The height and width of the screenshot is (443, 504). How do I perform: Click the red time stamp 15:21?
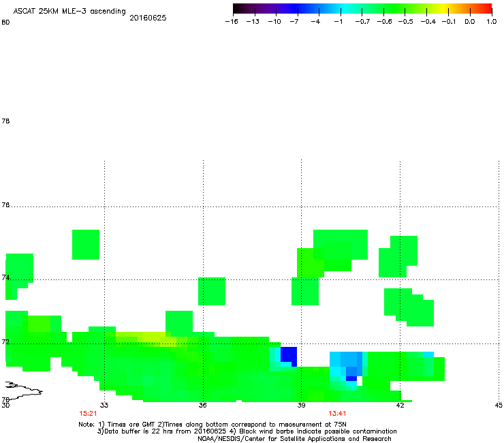(88, 414)
